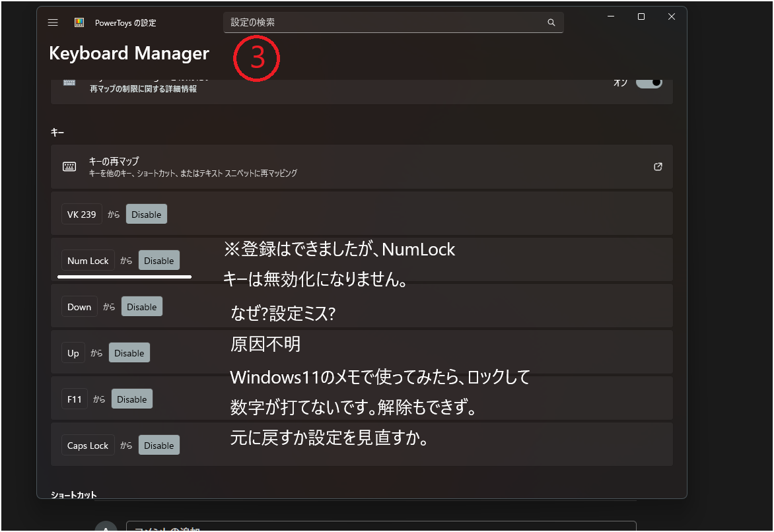Viewport: 774px width, 532px height.
Task: Focus the 設定の検索 search field
Action: (393, 22)
